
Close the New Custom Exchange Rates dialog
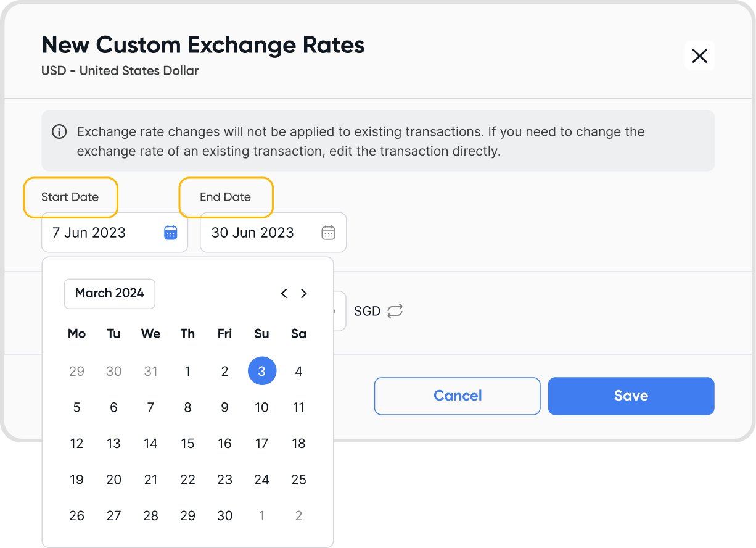pyautogui.click(x=699, y=56)
